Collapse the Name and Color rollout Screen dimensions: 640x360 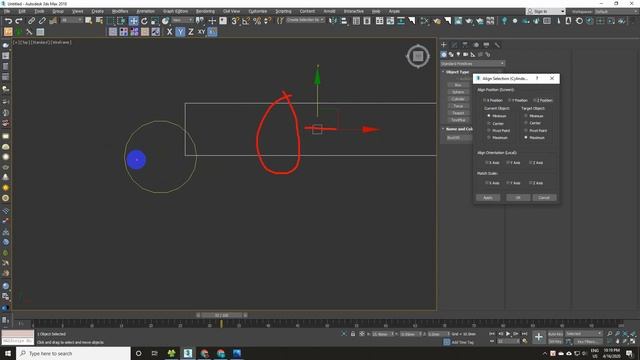coord(457,129)
